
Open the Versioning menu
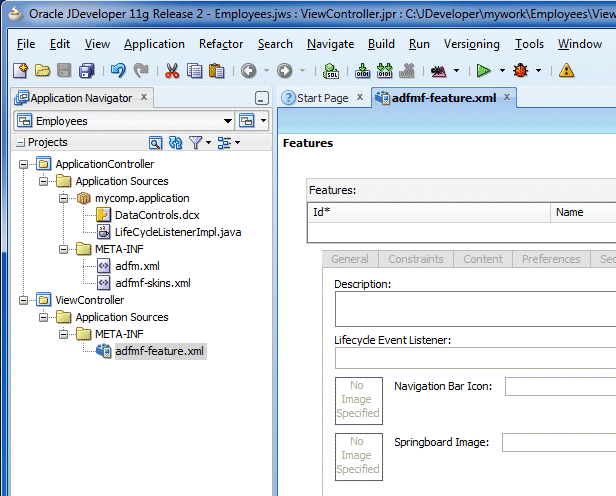click(x=471, y=44)
